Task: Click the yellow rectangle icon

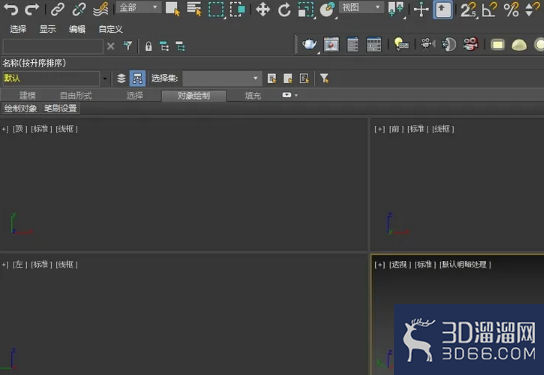Action: pos(498,45)
